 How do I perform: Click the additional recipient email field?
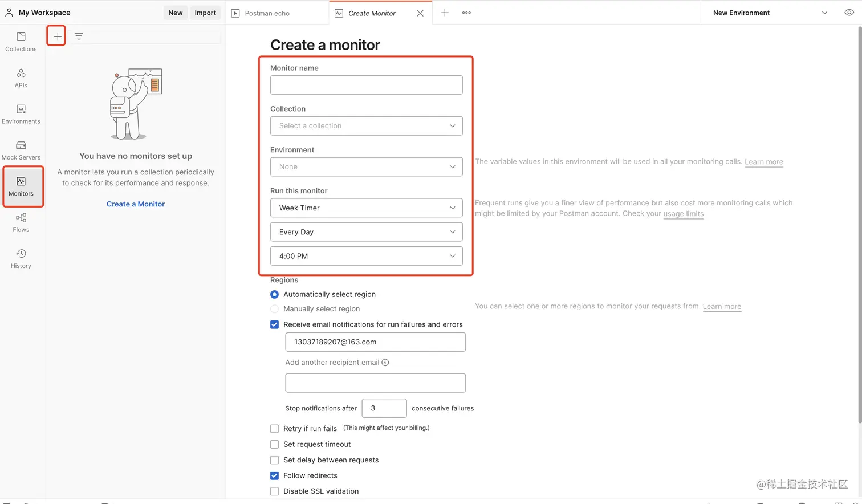376,383
